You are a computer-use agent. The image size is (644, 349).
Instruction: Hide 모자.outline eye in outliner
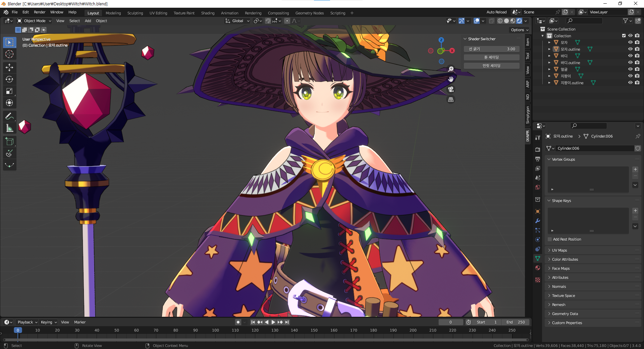pos(630,49)
